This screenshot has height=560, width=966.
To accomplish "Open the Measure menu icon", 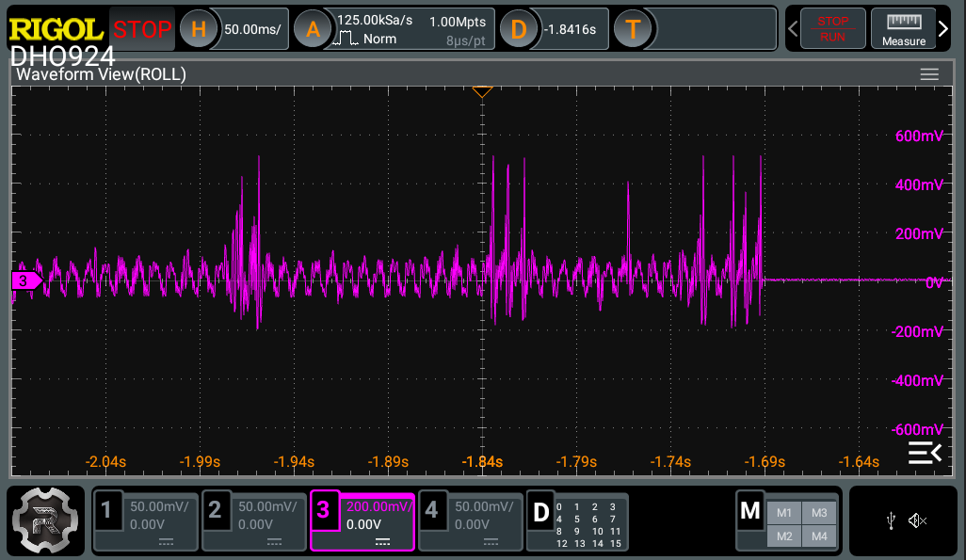I will [x=902, y=28].
